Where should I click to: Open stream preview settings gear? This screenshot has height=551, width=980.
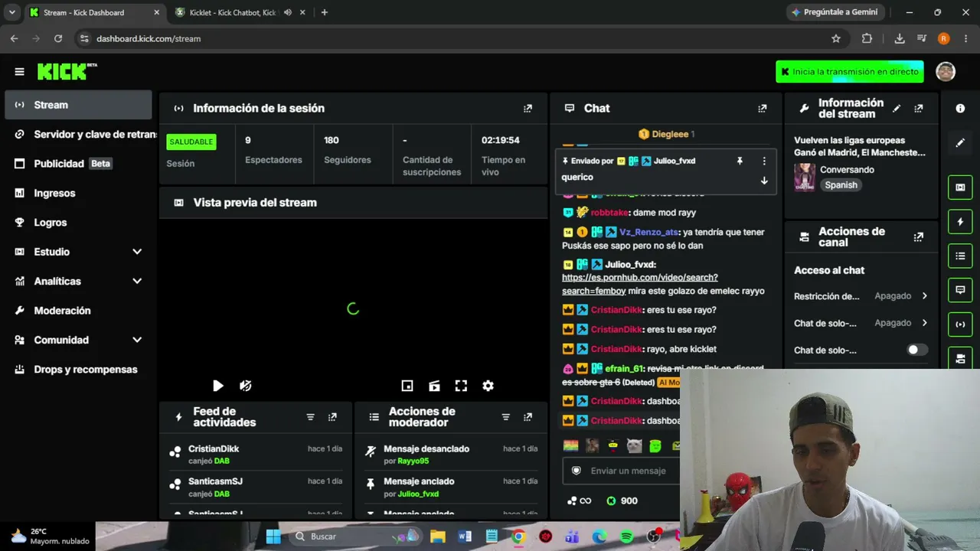(488, 386)
